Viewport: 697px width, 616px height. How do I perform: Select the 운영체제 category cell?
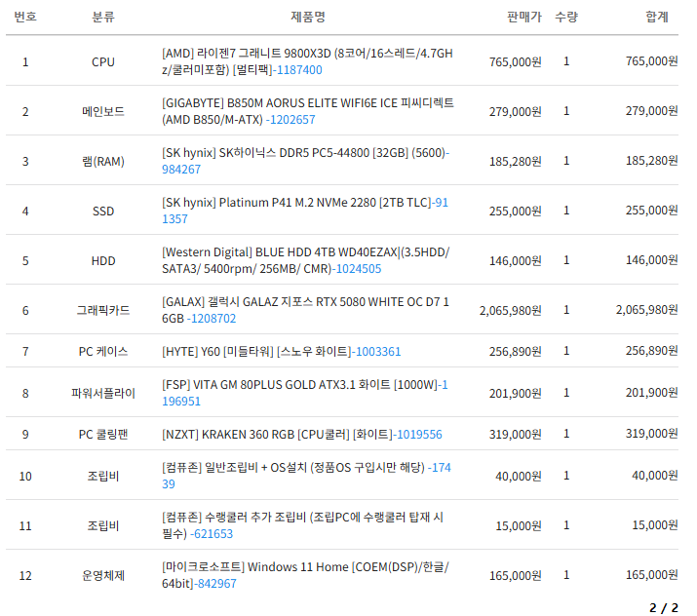point(103,576)
